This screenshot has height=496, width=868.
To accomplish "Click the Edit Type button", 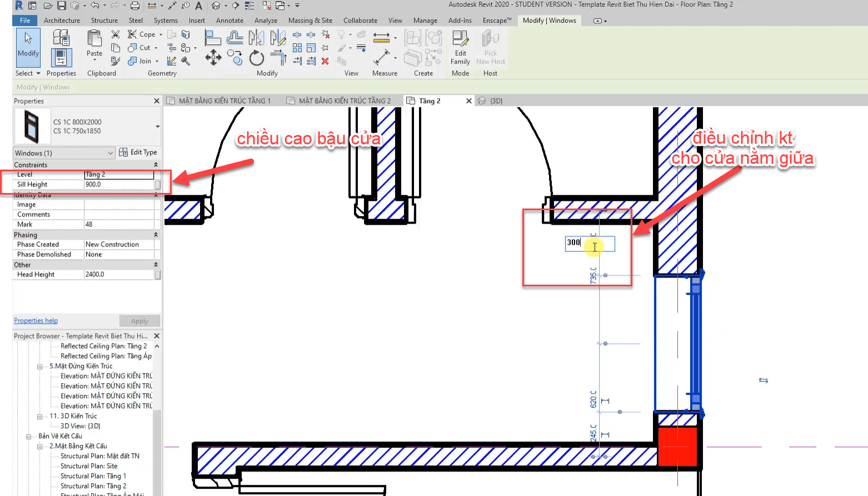I will [x=138, y=152].
